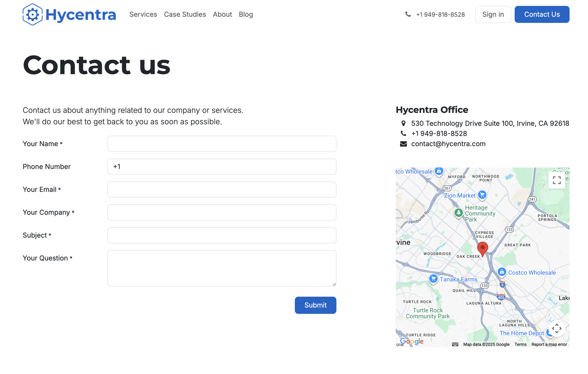Click Costco Wholesale marker near Great Park
The image size is (588, 374).
(x=502, y=272)
